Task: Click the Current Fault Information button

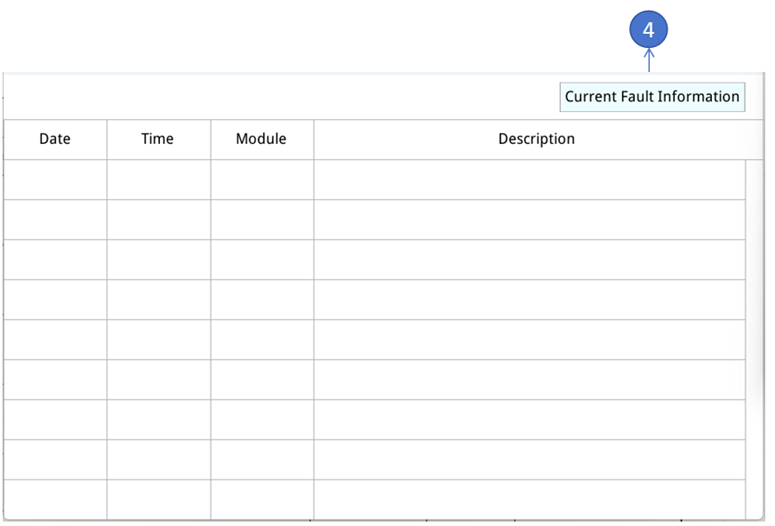Action: (652, 97)
